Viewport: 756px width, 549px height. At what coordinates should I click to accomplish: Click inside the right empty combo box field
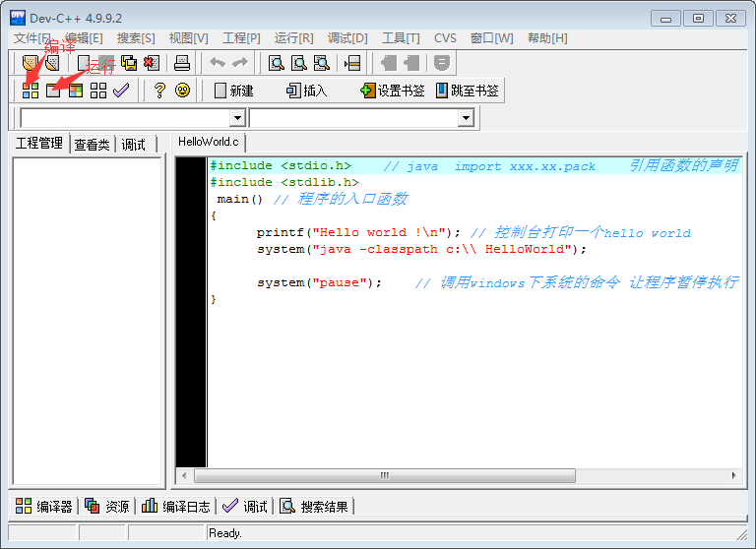point(354,118)
